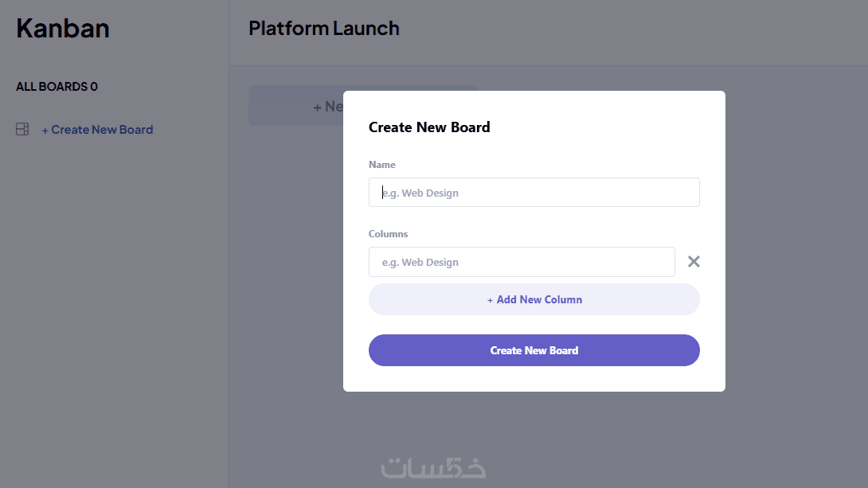Focus the board Name input field

pyautogui.click(x=534, y=193)
